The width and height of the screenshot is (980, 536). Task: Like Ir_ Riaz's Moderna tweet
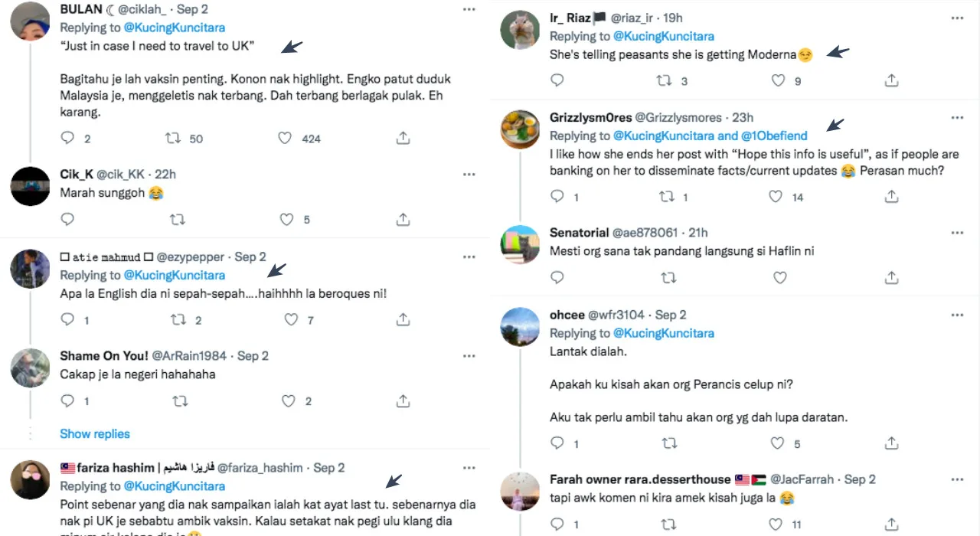(x=778, y=80)
